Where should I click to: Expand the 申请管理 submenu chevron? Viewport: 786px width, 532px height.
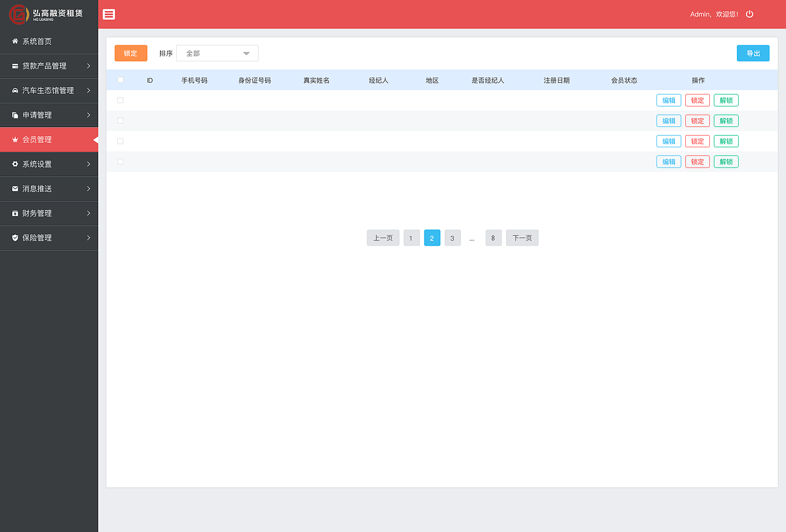[x=88, y=115]
